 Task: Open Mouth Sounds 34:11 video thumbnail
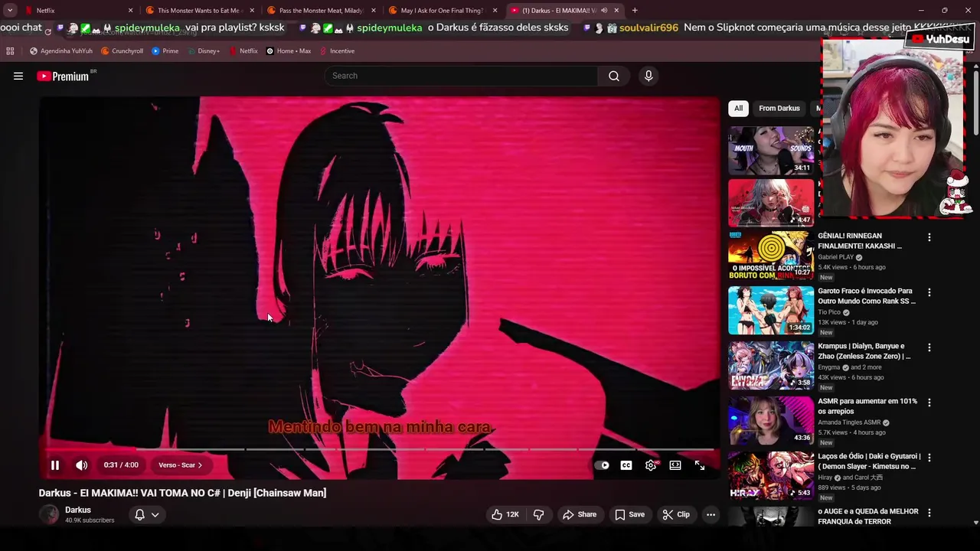[x=771, y=150]
